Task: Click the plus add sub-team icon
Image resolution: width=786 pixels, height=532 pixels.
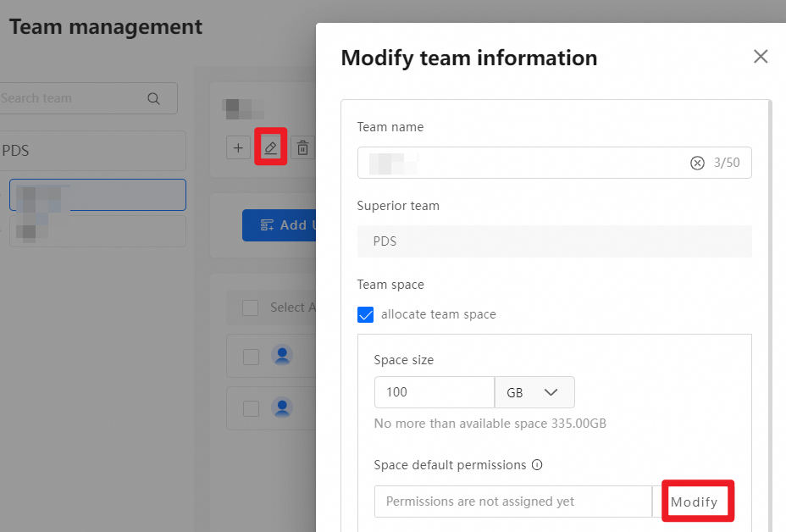Action: click(238, 148)
